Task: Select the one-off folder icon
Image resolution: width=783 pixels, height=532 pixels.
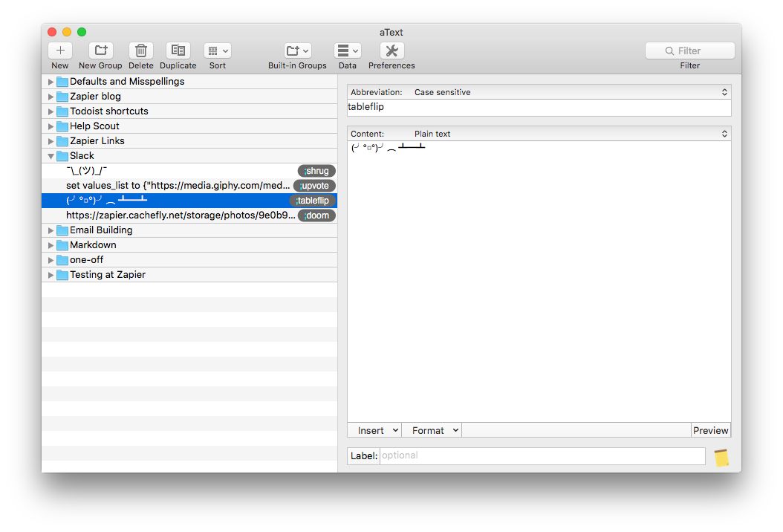Action: pos(62,260)
